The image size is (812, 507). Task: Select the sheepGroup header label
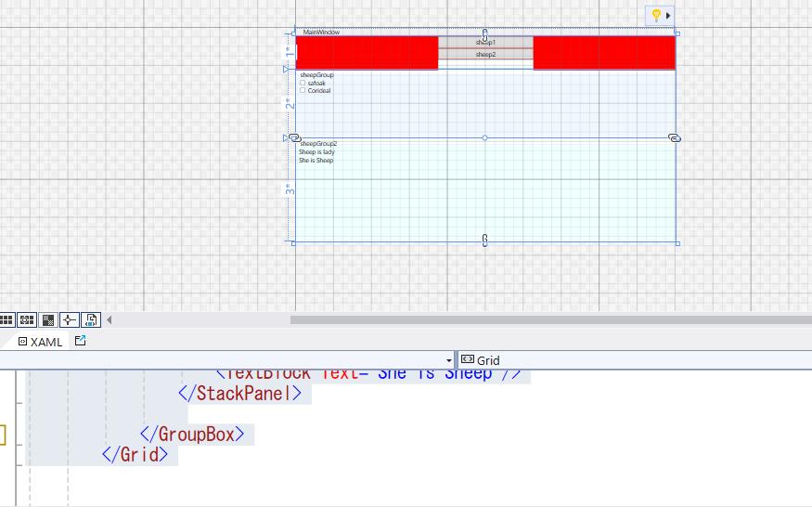coord(317,75)
